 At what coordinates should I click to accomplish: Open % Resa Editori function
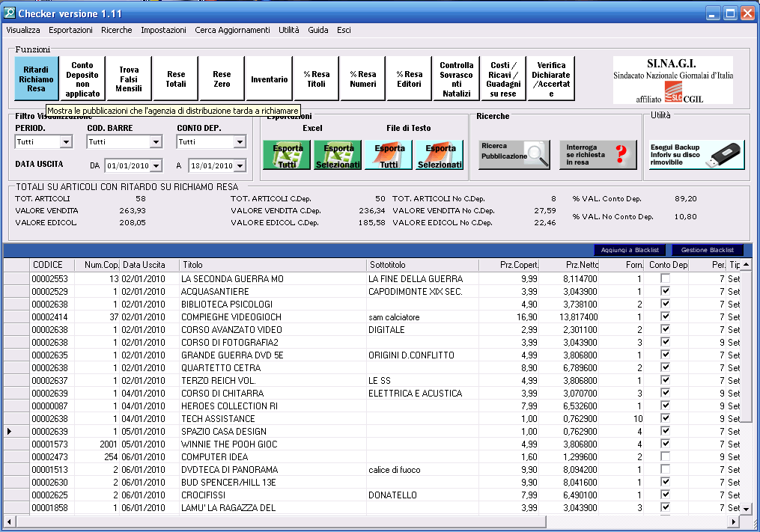(x=409, y=79)
